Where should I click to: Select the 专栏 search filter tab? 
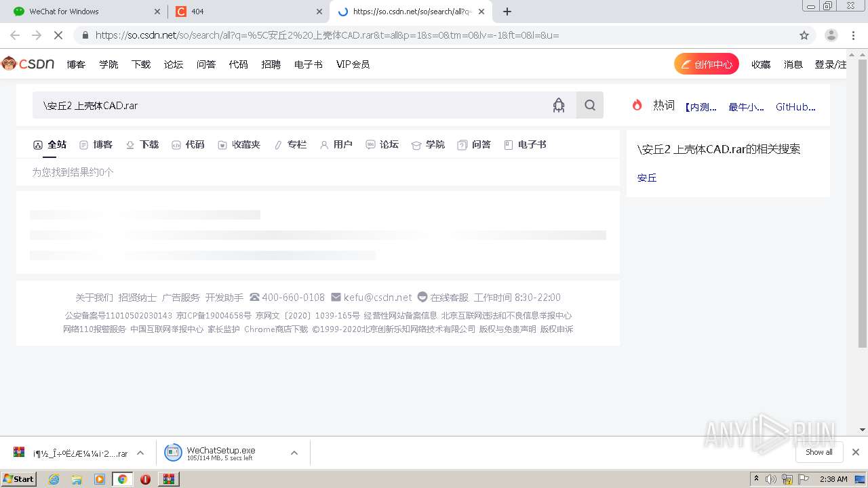[290, 144]
